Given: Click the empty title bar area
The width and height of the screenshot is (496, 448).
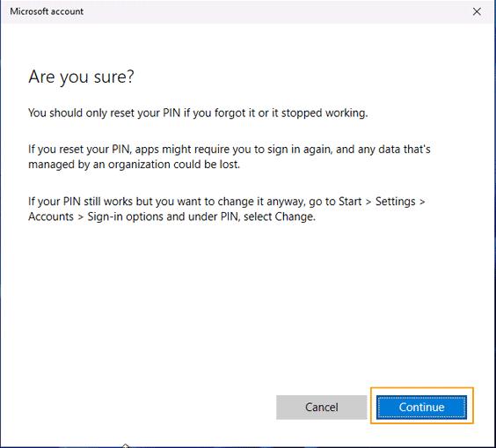Looking at the screenshot, I should pos(275,11).
